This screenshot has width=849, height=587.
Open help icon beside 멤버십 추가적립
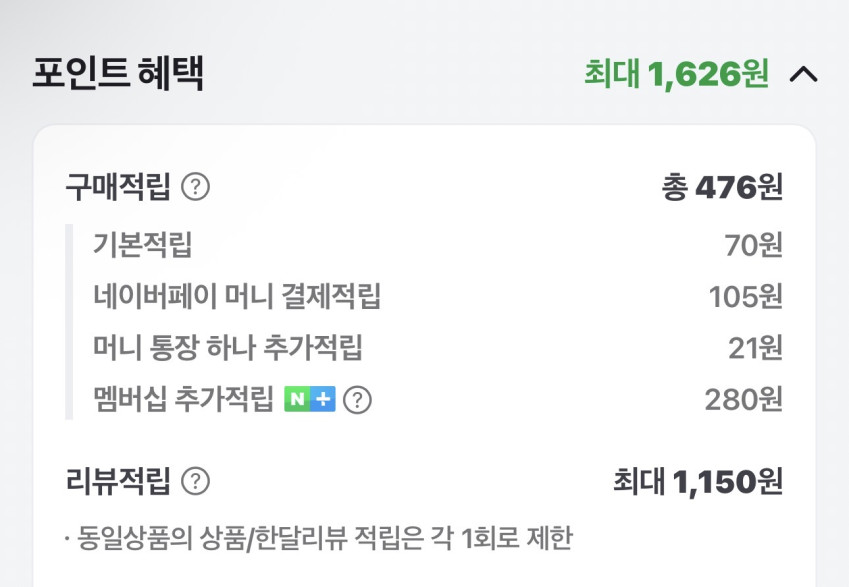click(357, 401)
